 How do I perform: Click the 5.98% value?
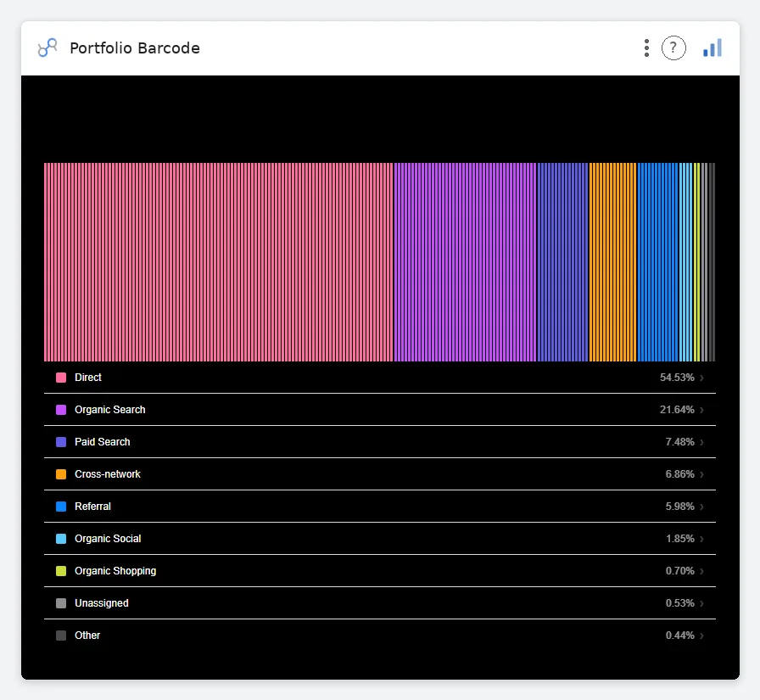tap(679, 507)
